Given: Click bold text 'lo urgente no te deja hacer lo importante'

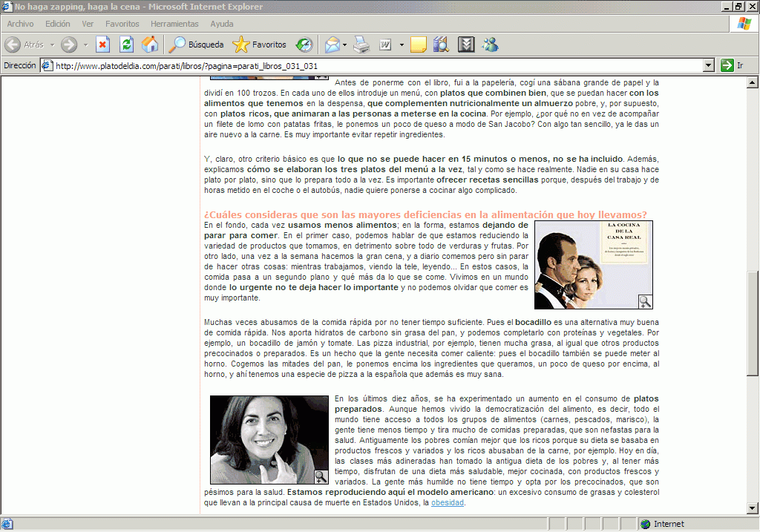Looking at the screenshot, I should coord(314,287).
